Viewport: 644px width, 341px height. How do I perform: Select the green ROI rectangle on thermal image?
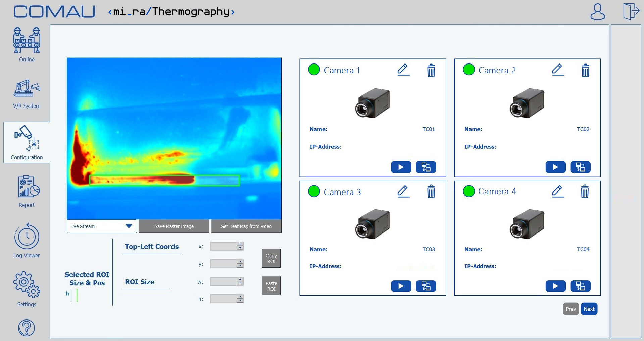click(x=164, y=180)
